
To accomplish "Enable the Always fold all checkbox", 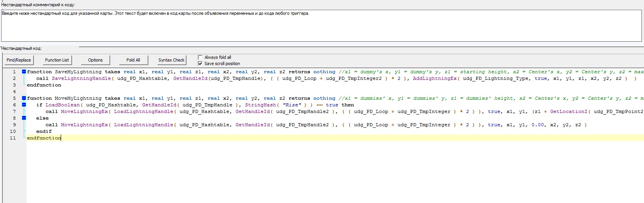I will tap(200, 57).
